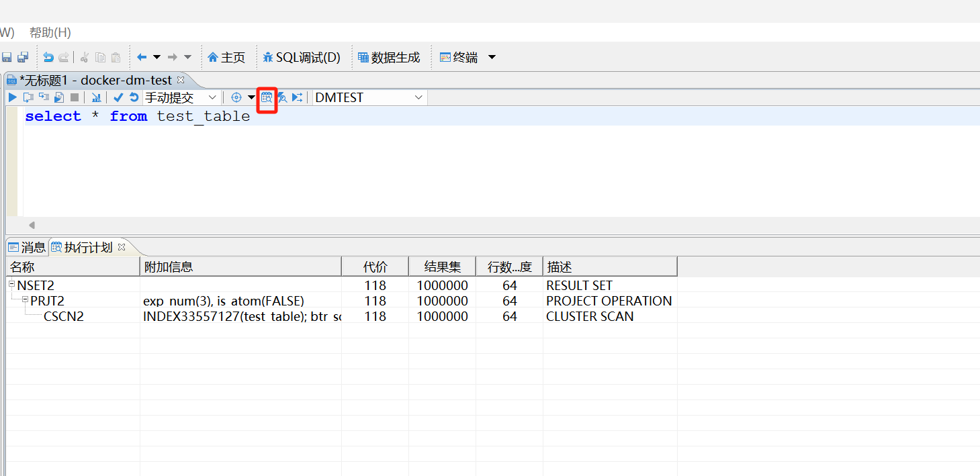This screenshot has width=980, height=476.
Task: Open 终端 terminal
Action: (459, 58)
